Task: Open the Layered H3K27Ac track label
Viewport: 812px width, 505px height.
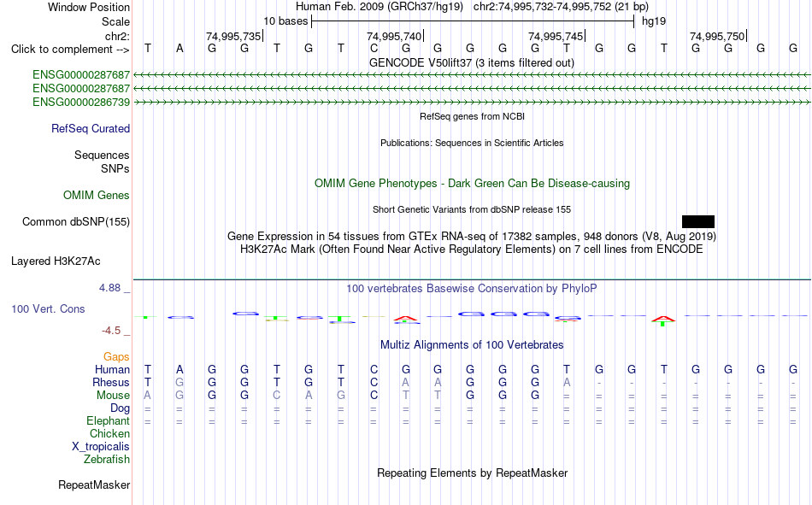Action: pyautogui.click(x=56, y=261)
